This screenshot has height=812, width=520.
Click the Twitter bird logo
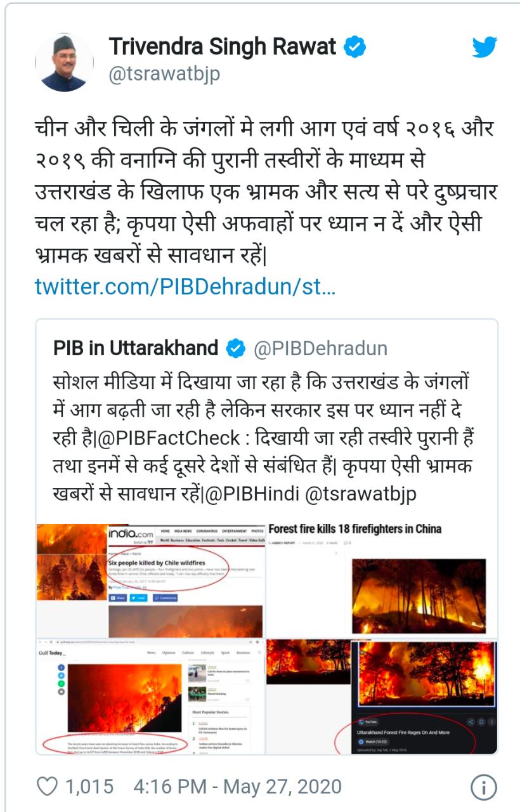(484, 48)
